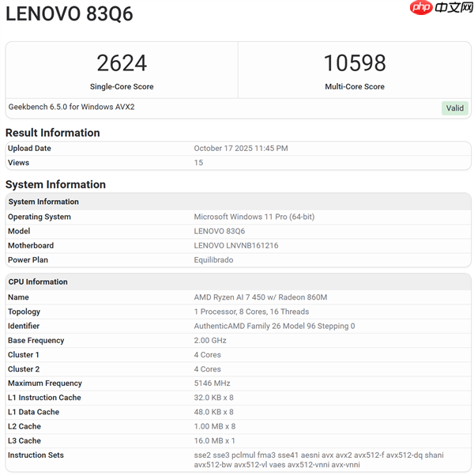Click the Model value LENOVO 83Q6

click(x=220, y=232)
